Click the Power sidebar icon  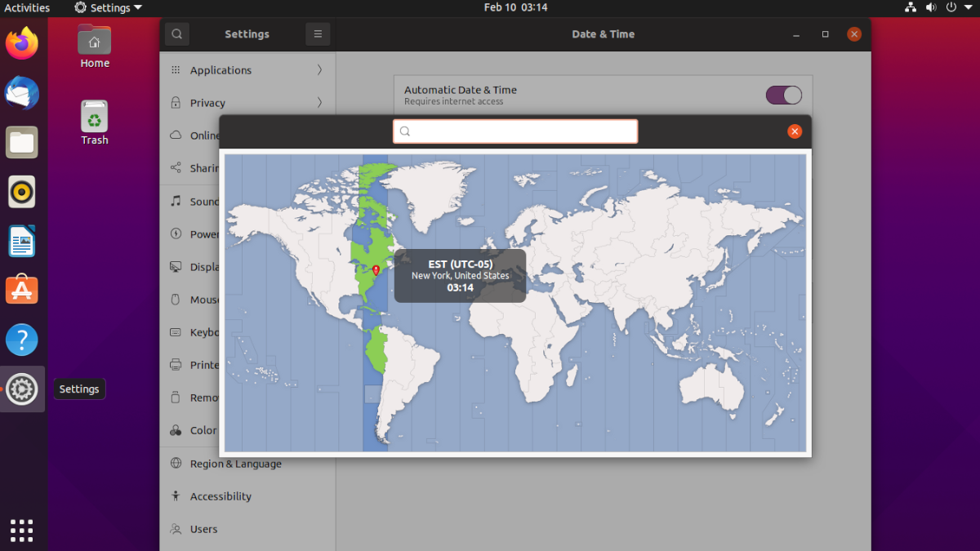(176, 234)
